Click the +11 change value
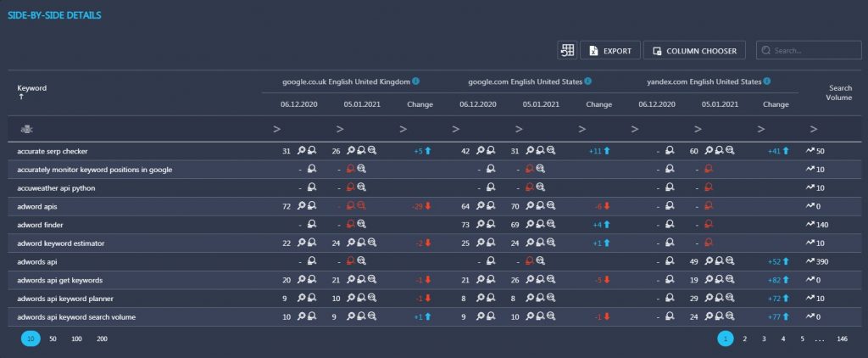 pos(596,151)
